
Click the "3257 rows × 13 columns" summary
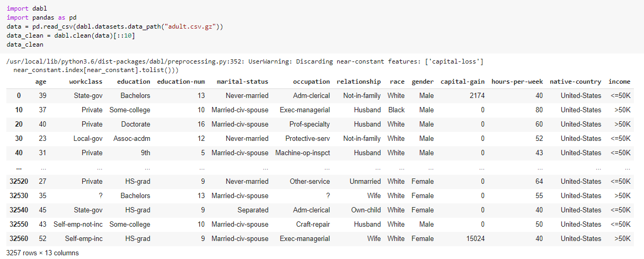(43, 253)
